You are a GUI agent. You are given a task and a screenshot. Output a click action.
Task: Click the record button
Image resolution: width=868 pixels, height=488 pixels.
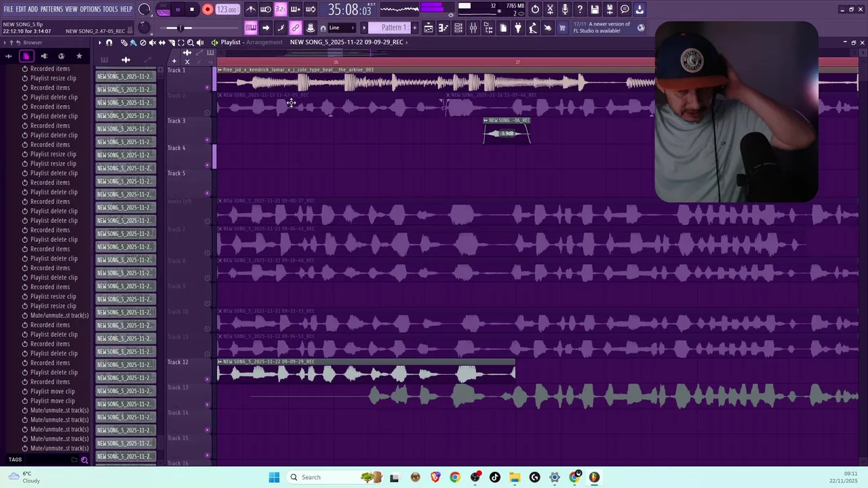click(208, 9)
